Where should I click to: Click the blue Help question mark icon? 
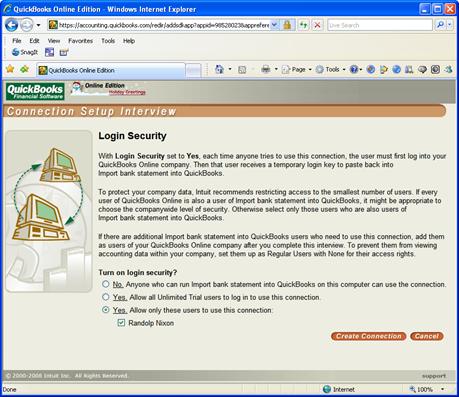[x=354, y=69]
